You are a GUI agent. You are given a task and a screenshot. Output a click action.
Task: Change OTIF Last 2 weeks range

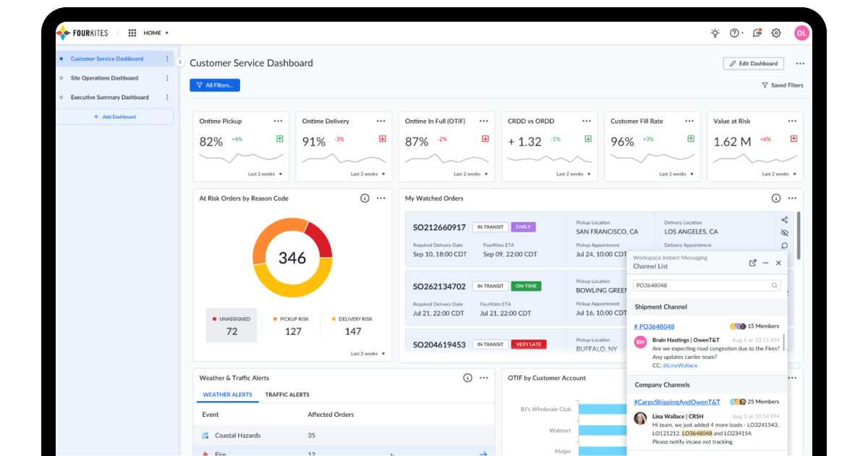pos(471,174)
